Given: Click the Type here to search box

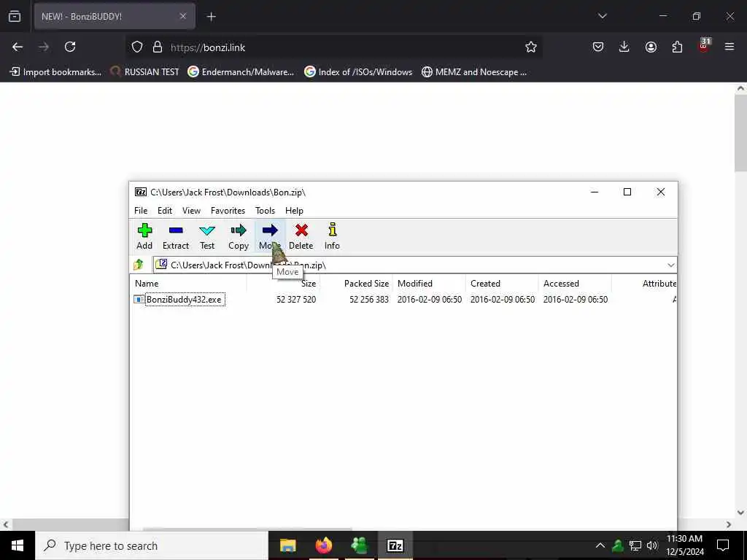Looking at the screenshot, I should [x=152, y=545].
